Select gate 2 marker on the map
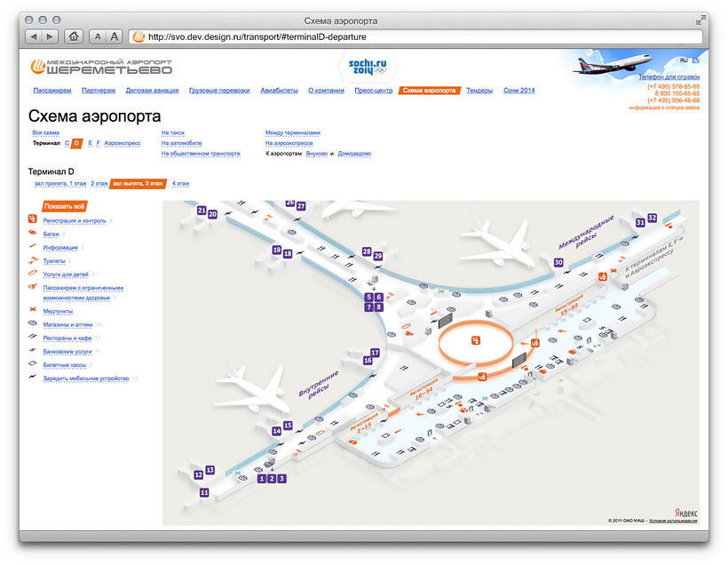728x565 pixels. pos(272,479)
